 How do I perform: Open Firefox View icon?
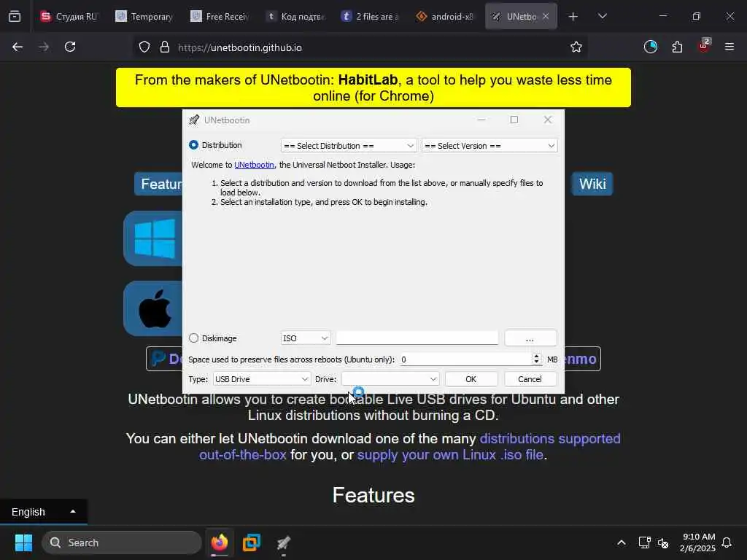15,17
